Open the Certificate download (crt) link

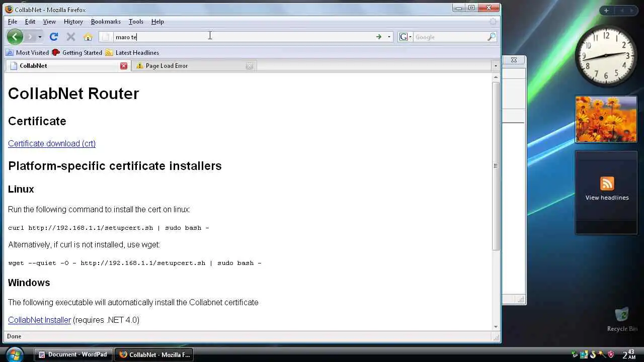(52, 143)
